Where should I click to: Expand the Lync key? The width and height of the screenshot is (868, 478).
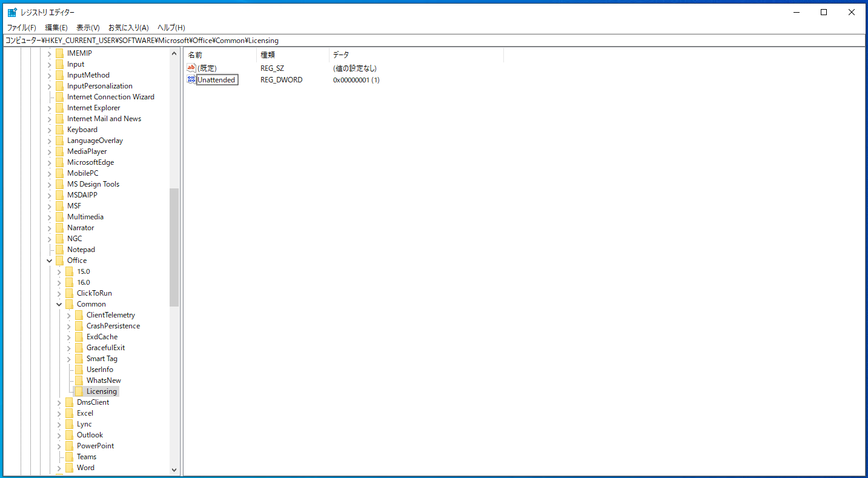coord(59,424)
